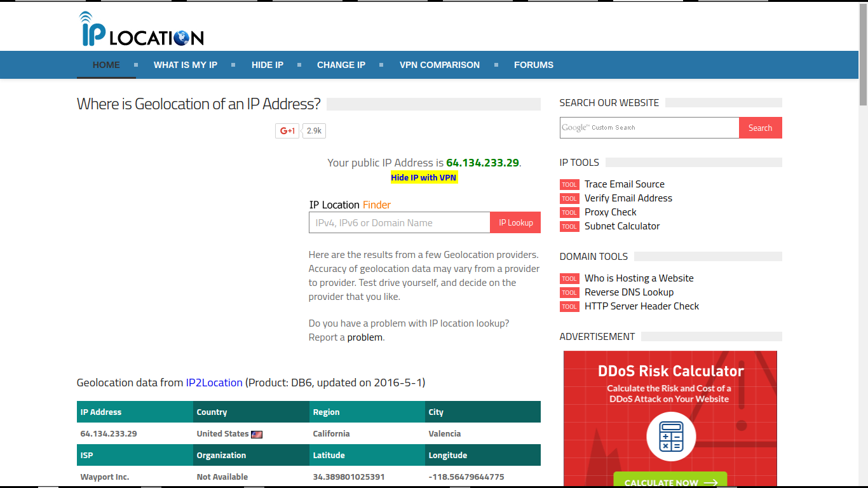Visit the FORUMS section
Viewport: 868px width, 488px height.
point(534,65)
